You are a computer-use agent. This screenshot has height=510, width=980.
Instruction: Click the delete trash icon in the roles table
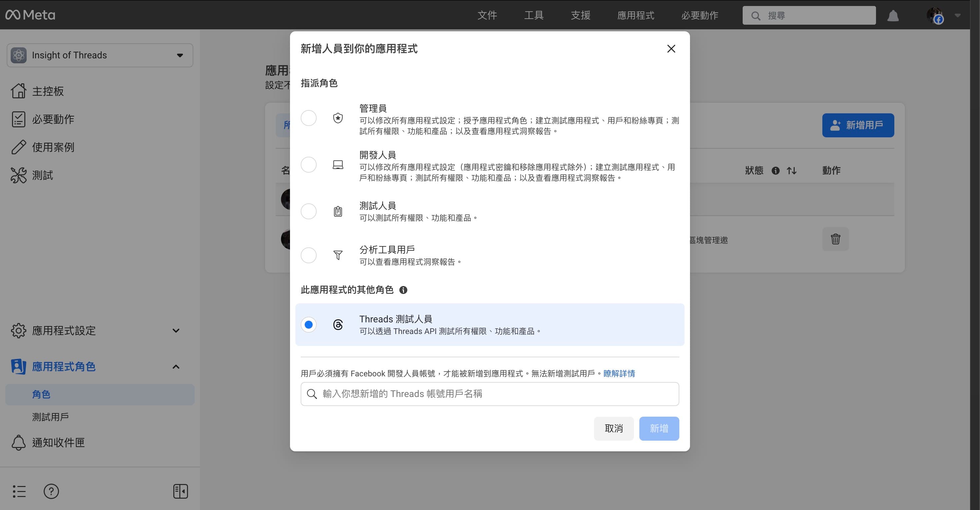click(835, 239)
